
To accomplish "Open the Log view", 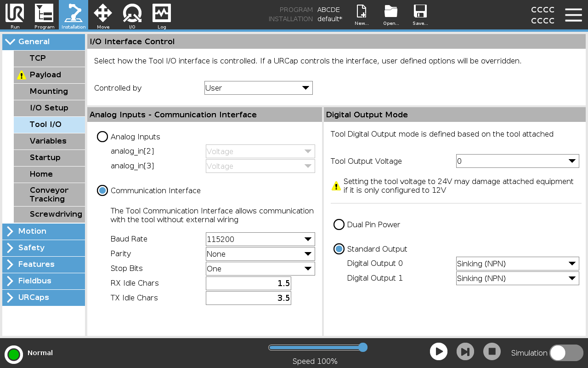I will pos(162,15).
